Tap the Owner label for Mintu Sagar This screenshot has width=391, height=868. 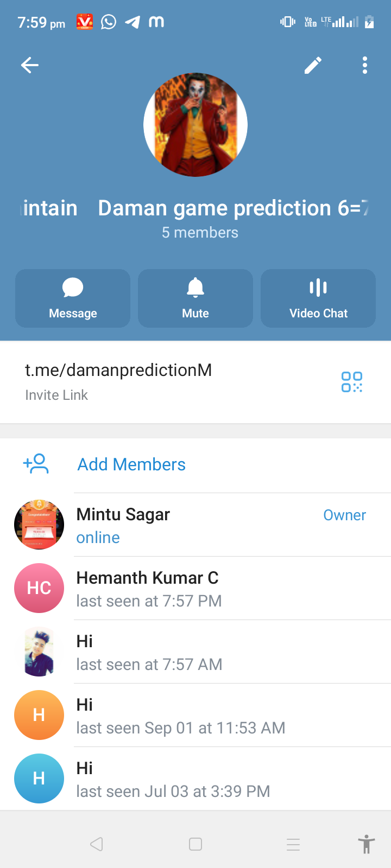click(x=344, y=515)
